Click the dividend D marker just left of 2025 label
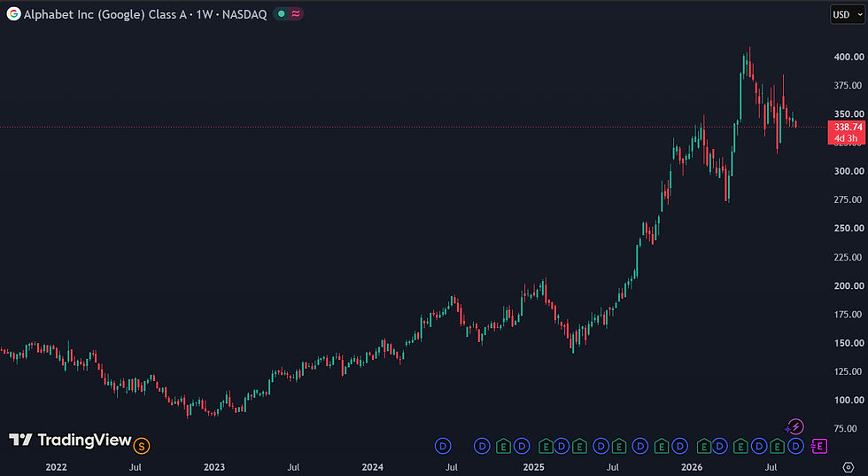868x476 pixels. [522, 446]
